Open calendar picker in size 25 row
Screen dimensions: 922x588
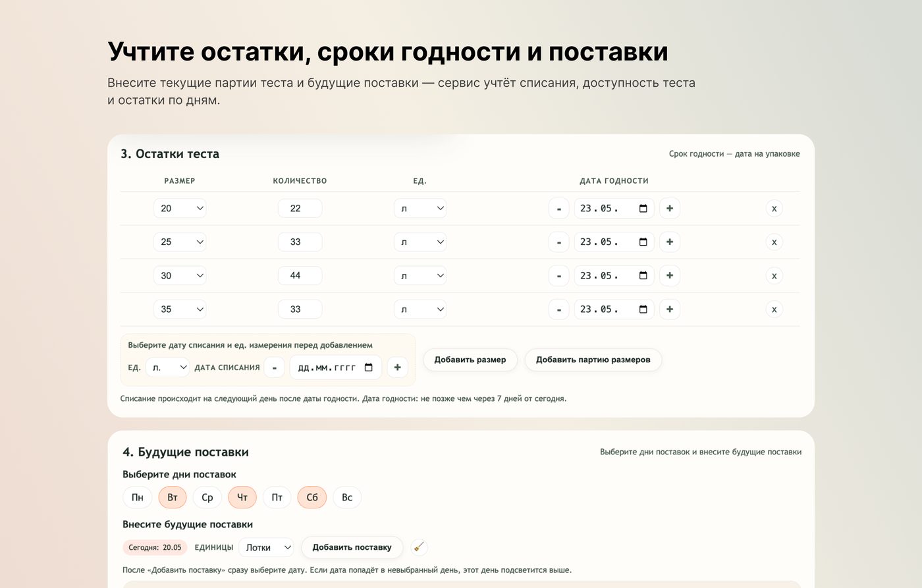(x=643, y=242)
